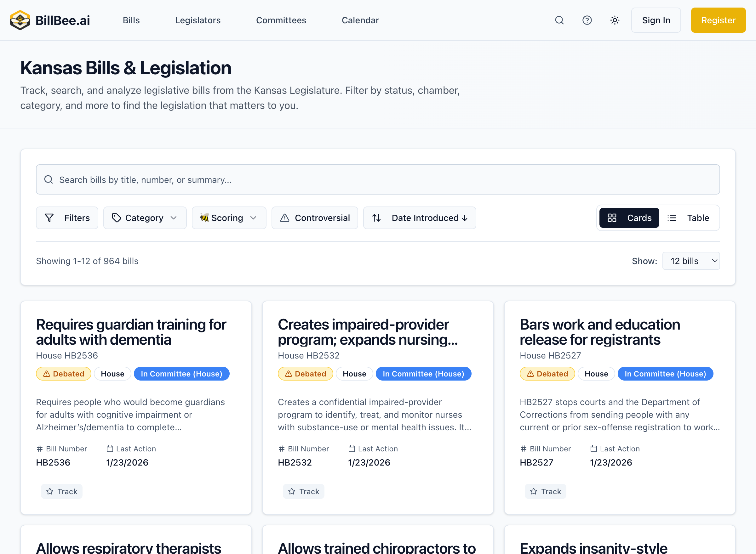Change the Show bills count dropdown
Screen dimensions: 756x554
click(x=691, y=261)
